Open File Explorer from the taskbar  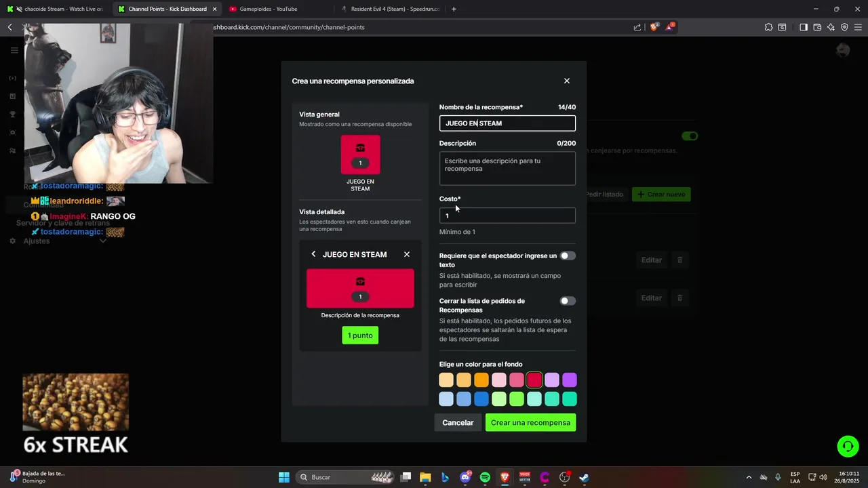[425, 477]
